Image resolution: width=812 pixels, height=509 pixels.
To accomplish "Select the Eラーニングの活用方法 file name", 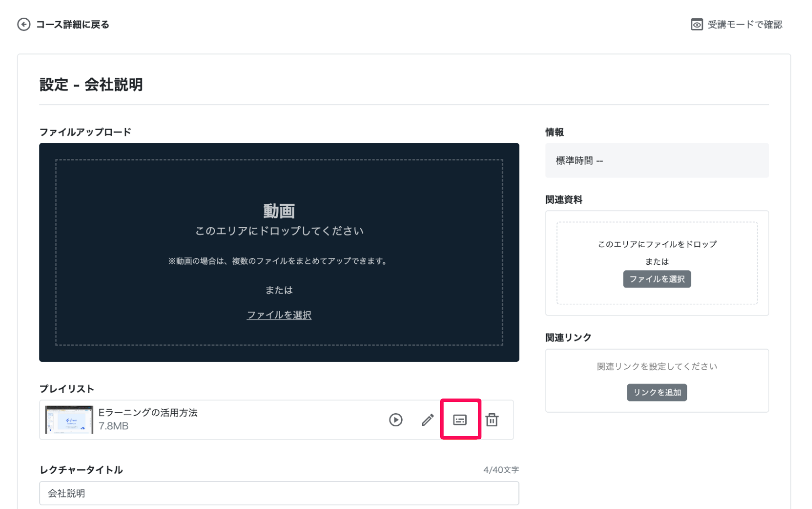I will point(148,412).
